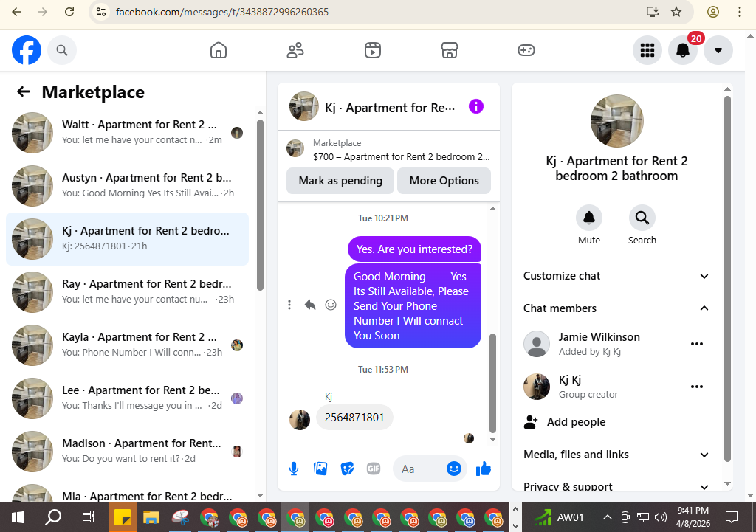The width and height of the screenshot is (756, 532).
Task: Open Madison apartment conversation
Action: [127, 452]
